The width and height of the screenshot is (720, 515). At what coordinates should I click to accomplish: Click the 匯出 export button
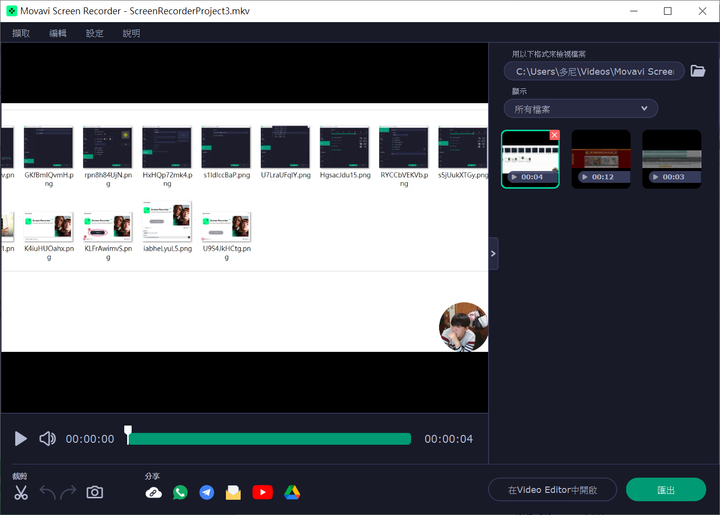point(666,490)
